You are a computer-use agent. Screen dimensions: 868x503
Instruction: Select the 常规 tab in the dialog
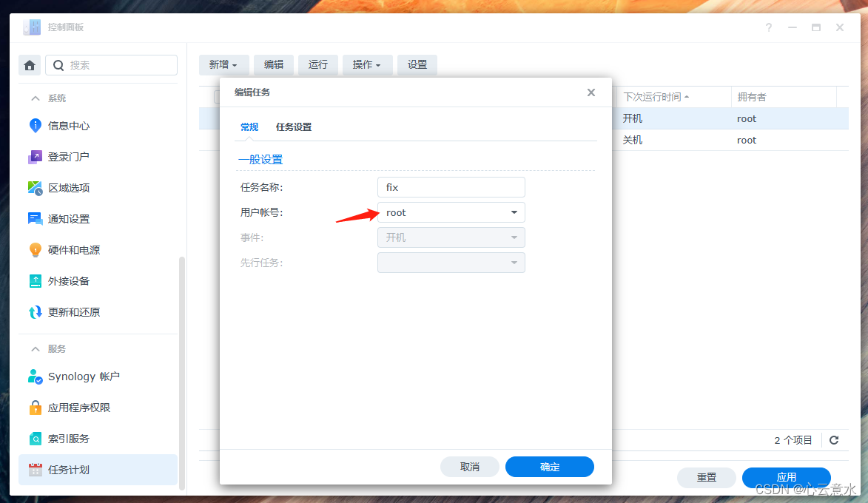[249, 126]
